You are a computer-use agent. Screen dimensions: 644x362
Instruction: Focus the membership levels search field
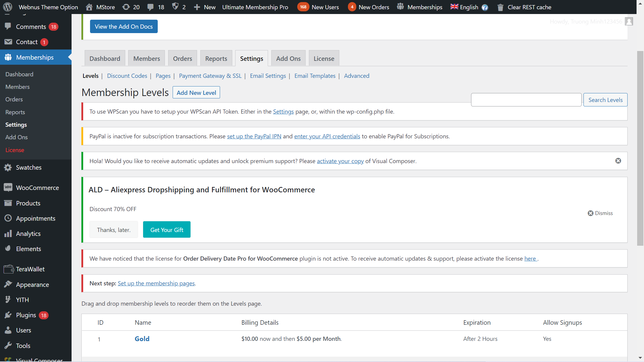(x=526, y=100)
